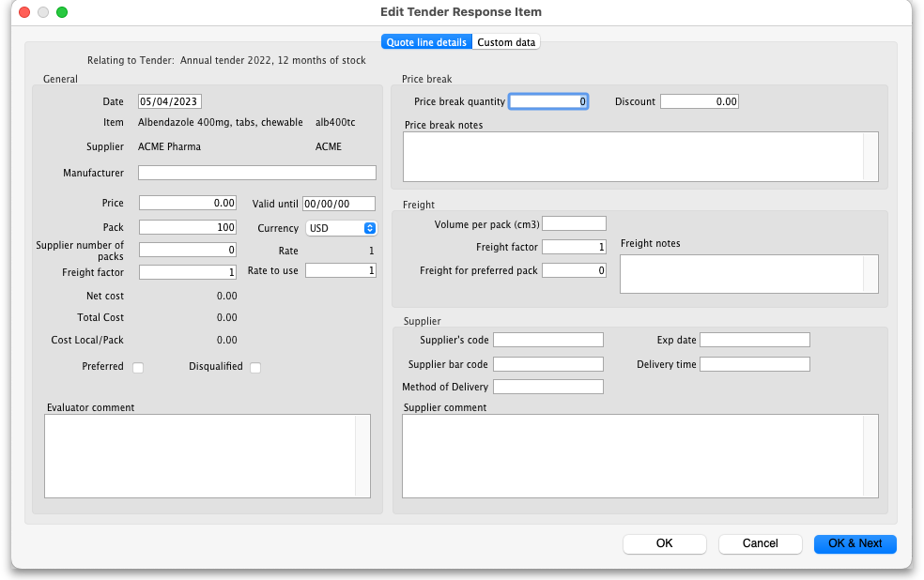Enable the Preferred checkbox
Viewport: 924px width, 580px height.
click(138, 367)
